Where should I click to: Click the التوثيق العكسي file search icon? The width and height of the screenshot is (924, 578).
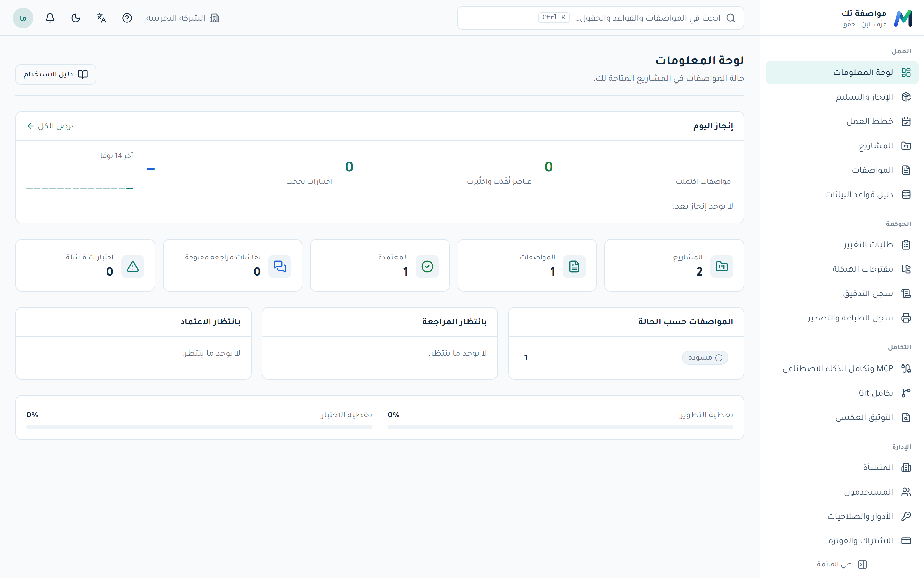pos(906,417)
